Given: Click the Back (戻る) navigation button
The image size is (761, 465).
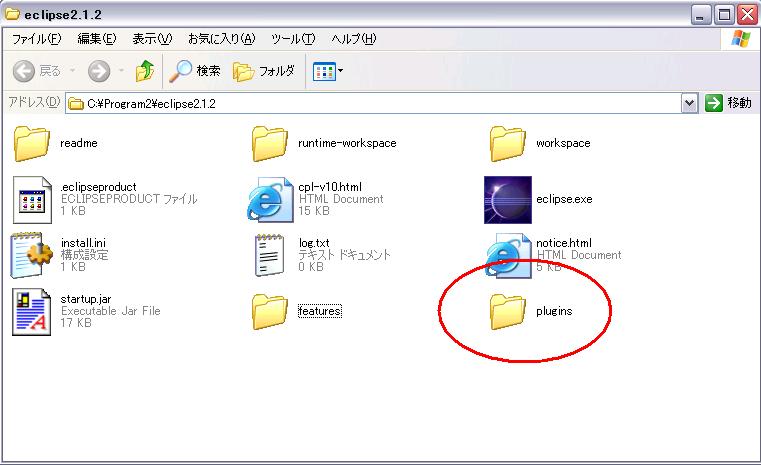Looking at the screenshot, I should click(37, 71).
